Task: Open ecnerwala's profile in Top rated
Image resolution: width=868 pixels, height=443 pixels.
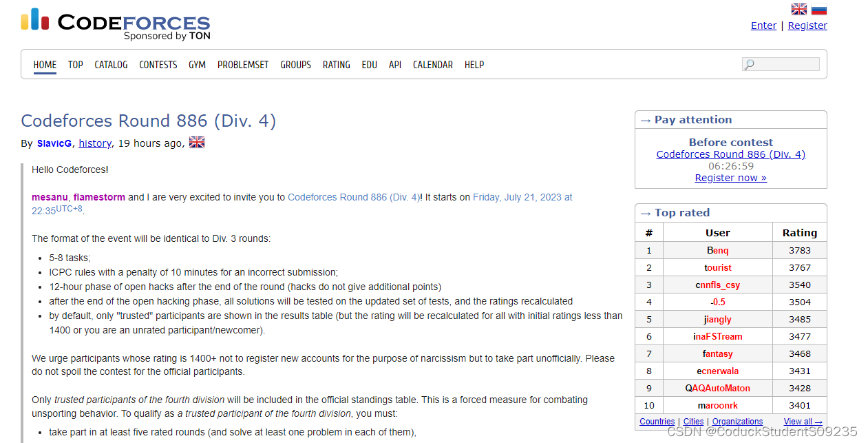Action: pyautogui.click(x=718, y=371)
